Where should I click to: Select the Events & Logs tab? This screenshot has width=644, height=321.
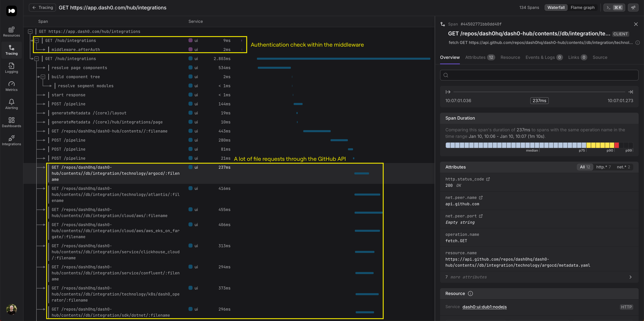pos(544,58)
